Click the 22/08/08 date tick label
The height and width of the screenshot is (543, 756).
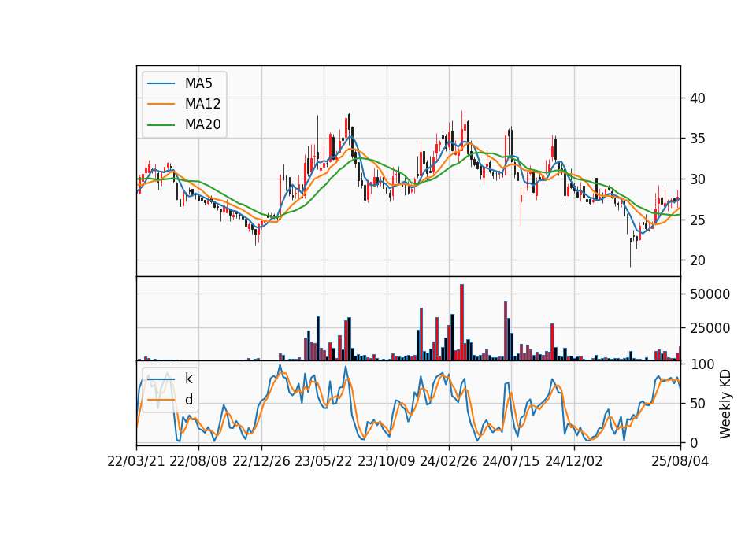(x=198, y=461)
